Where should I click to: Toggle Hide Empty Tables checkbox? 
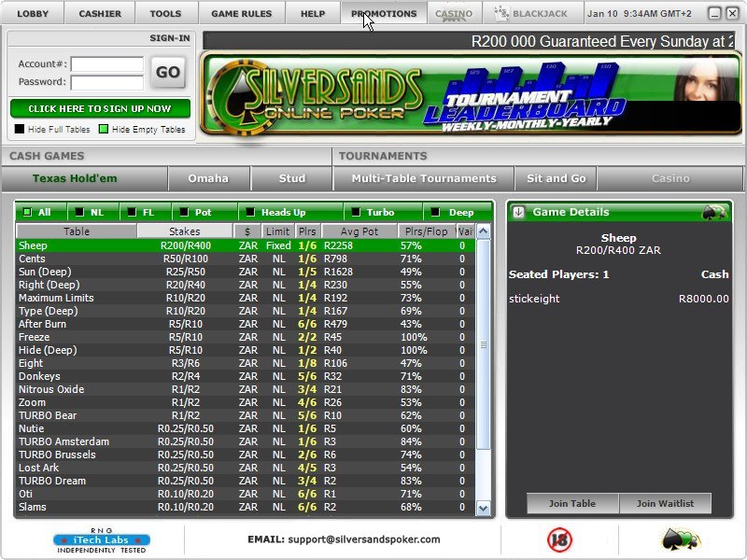pos(104,130)
